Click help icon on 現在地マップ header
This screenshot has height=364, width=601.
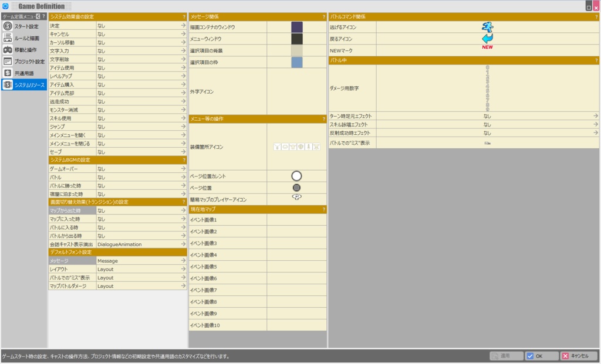[324, 209]
